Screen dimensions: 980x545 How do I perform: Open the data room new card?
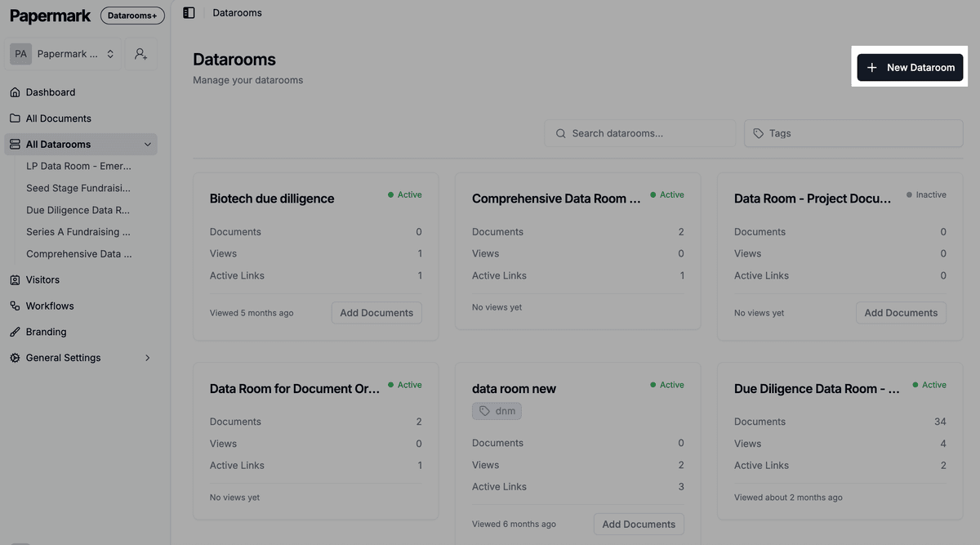point(514,389)
